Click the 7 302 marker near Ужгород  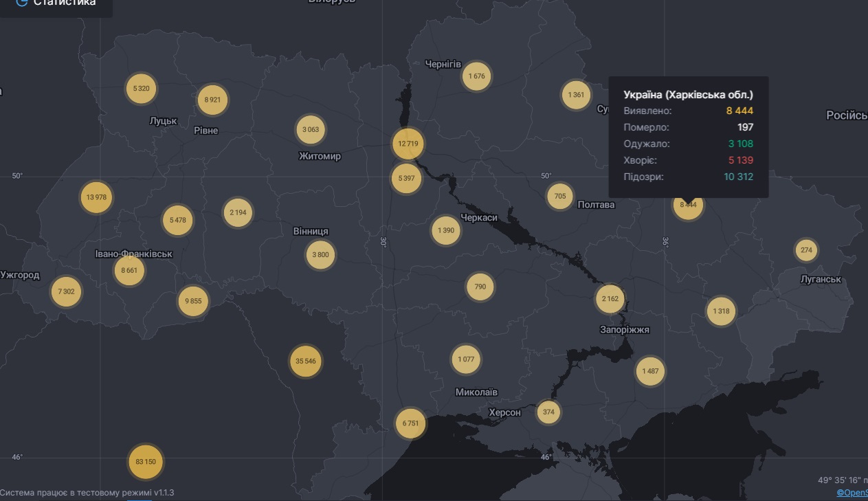point(66,291)
